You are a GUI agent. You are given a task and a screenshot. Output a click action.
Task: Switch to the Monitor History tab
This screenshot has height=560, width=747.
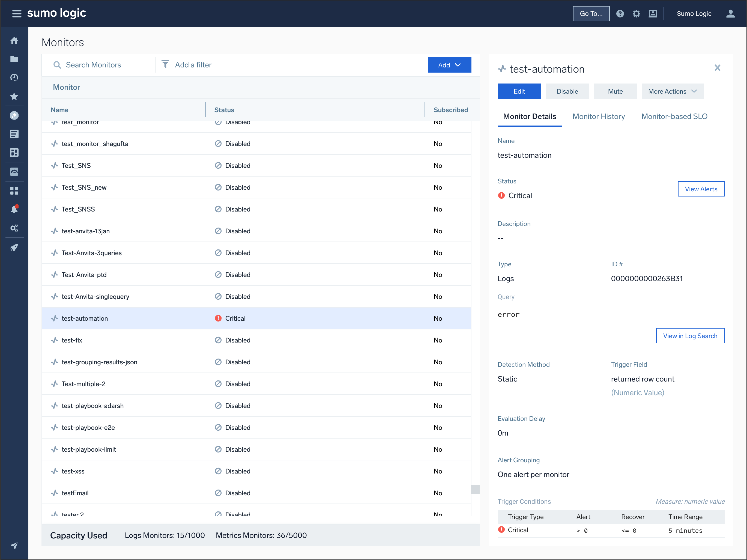click(598, 117)
